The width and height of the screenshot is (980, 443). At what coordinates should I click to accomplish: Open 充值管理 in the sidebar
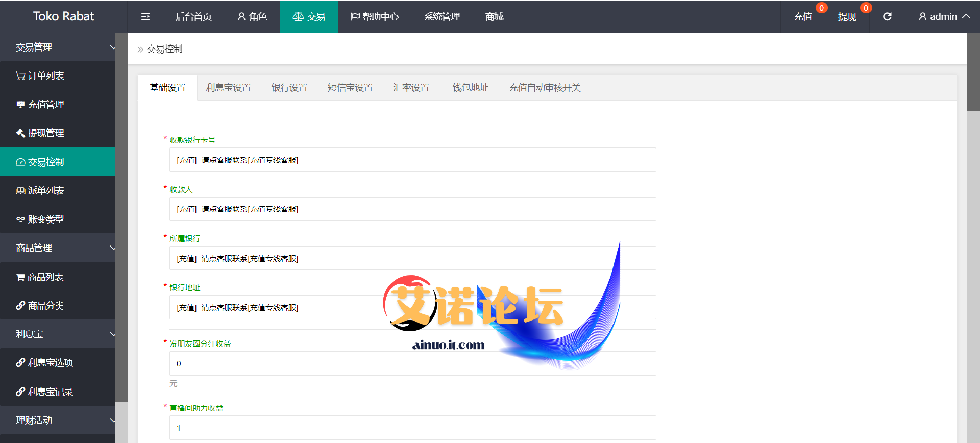(57, 105)
